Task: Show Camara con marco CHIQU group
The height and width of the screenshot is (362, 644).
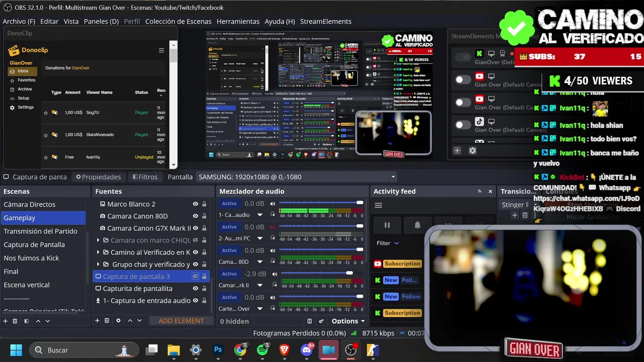Action: (195, 240)
